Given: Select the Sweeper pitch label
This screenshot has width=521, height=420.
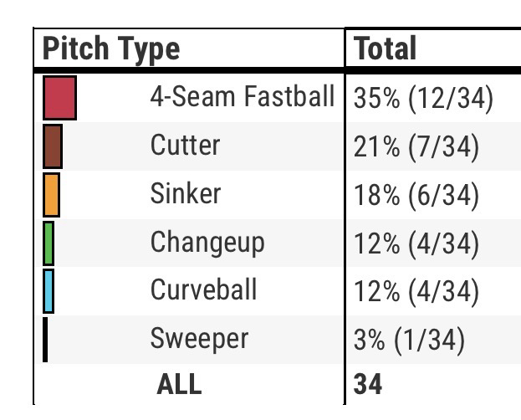Looking at the screenshot, I should coord(199,339).
